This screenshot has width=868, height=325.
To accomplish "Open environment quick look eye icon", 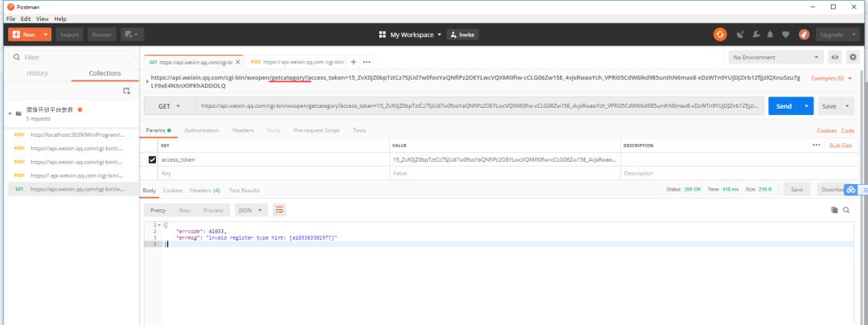I will pos(835,57).
